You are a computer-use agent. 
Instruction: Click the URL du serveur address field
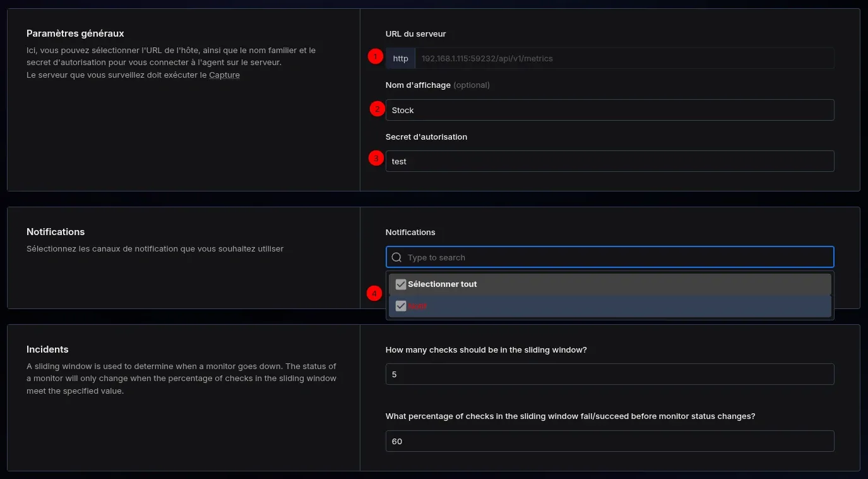(x=624, y=59)
